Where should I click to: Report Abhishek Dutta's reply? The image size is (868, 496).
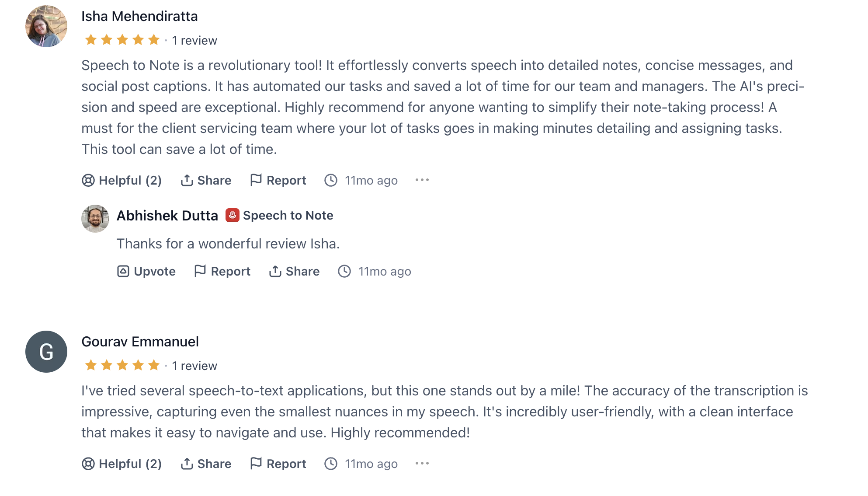click(x=222, y=271)
